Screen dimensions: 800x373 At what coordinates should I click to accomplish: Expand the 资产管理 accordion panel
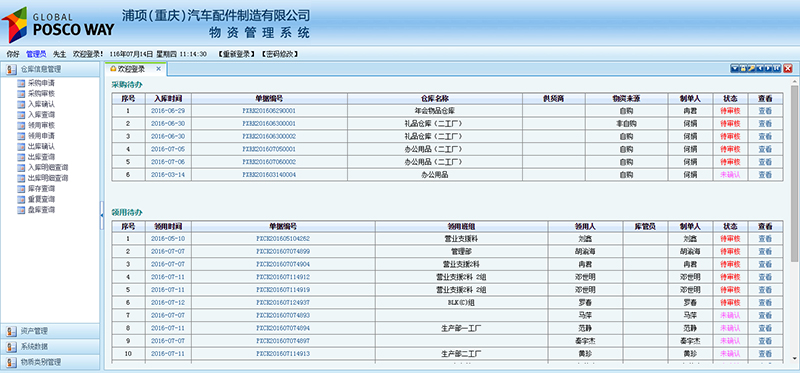[x=50, y=331]
